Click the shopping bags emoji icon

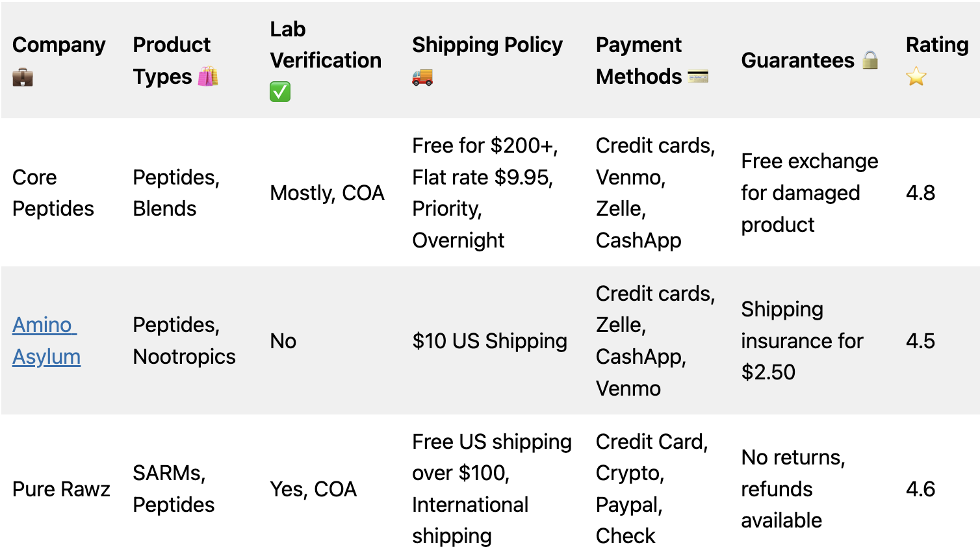click(208, 77)
